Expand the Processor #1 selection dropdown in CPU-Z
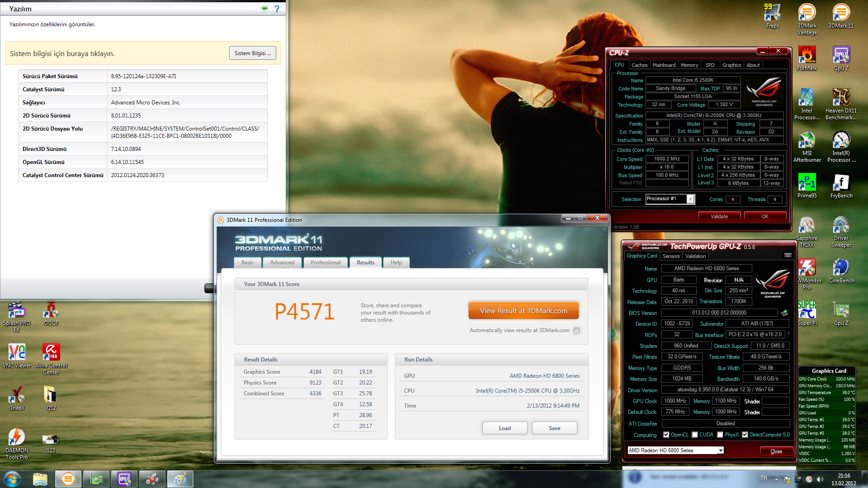 tap(690, 199)
